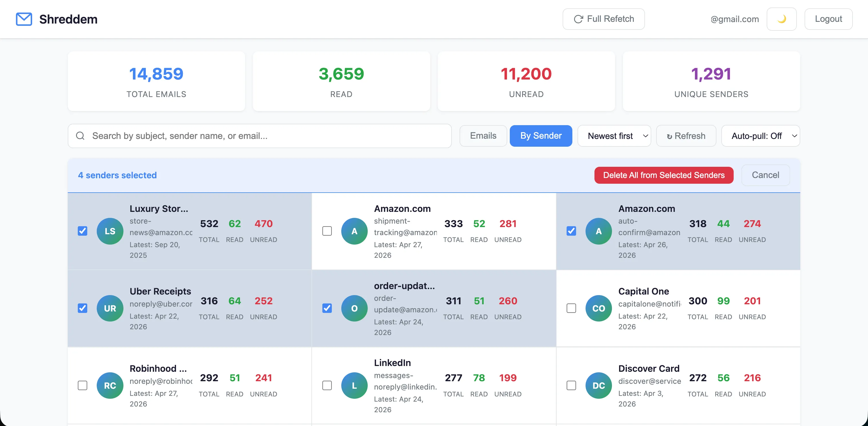Click the 'Latest: Apr 3, 2026' date

641,399
